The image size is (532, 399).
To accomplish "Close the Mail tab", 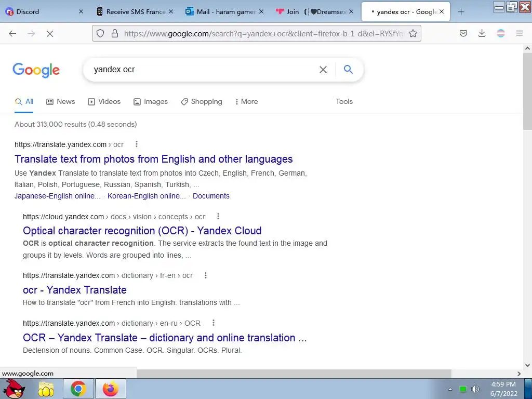I will click(261, 12).
